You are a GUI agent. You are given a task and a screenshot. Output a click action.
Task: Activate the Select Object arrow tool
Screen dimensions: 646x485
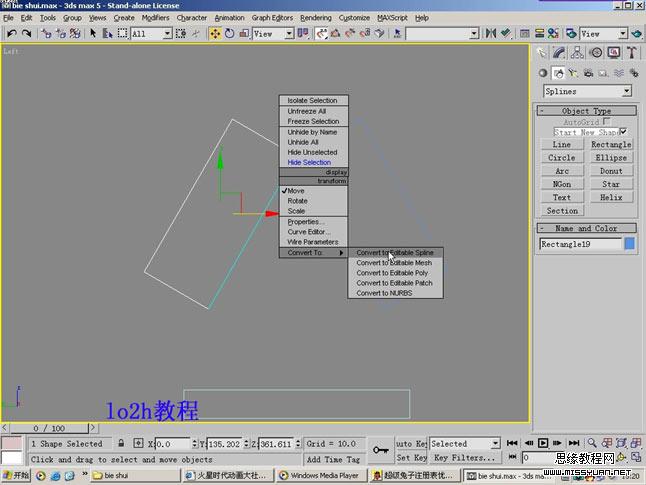[x=93, y=33]
